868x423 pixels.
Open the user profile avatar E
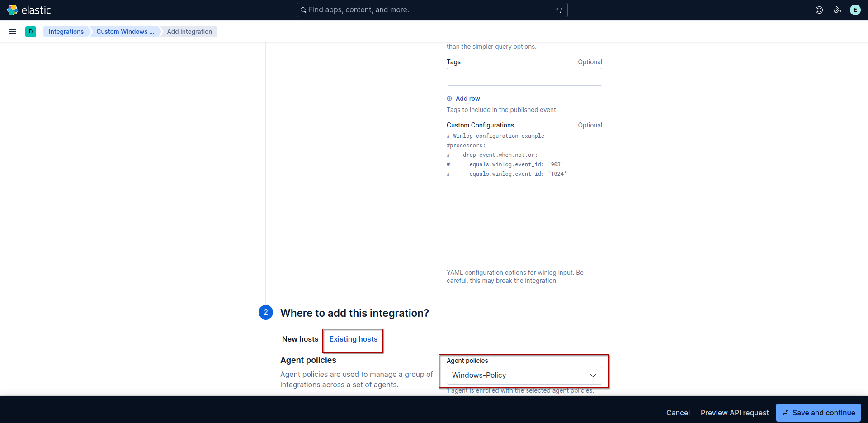tap(855, 10)
